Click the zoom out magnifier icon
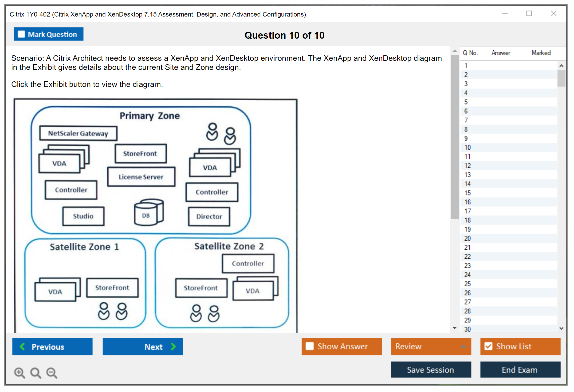 (52, 373)
